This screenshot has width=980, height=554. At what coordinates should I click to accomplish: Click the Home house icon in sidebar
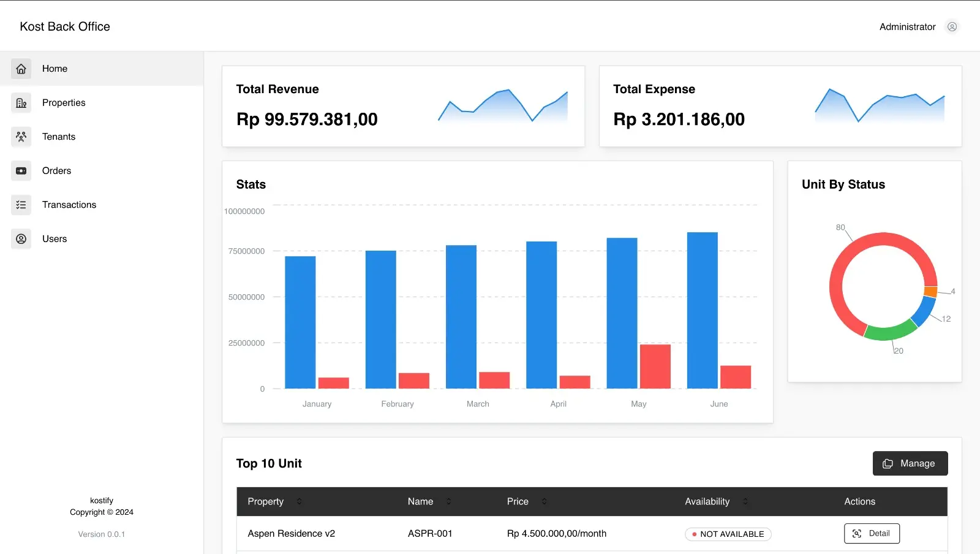click(21, 69)
